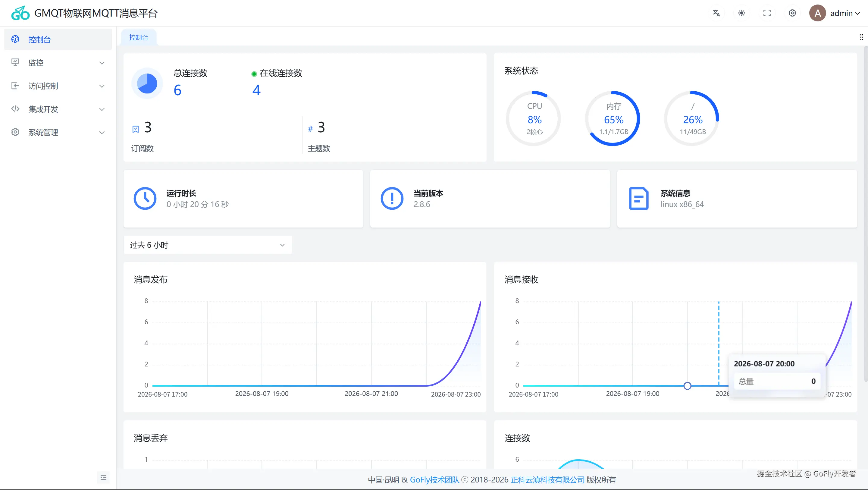Click the 在线连接数 value 4

click(x=256, y=90)
